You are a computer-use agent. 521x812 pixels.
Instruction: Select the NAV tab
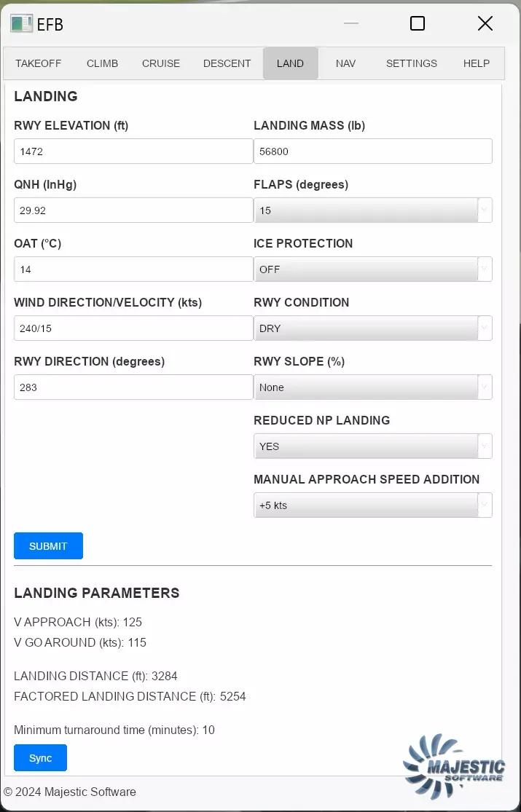pyautogui.click(x=345, y=63)
